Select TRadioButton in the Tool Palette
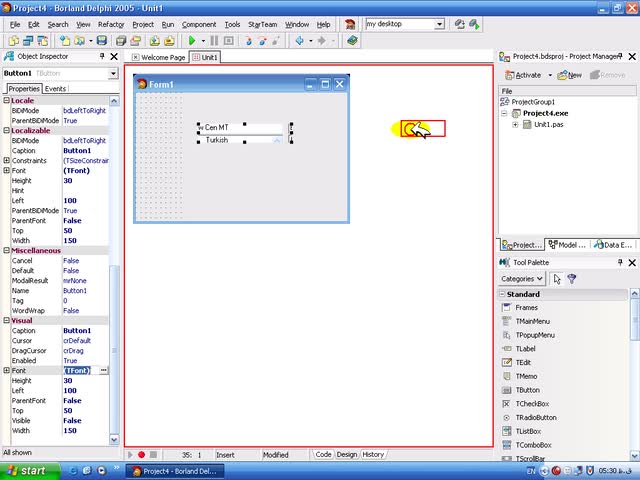This screenshot has width=640, height=480. (x=536, y=418)
